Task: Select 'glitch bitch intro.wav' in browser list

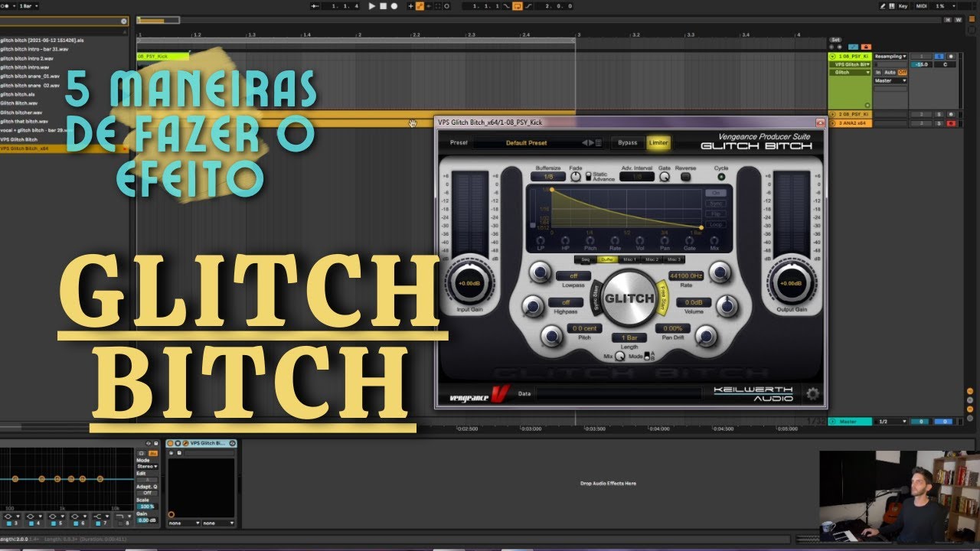Action: coord(25,67)
